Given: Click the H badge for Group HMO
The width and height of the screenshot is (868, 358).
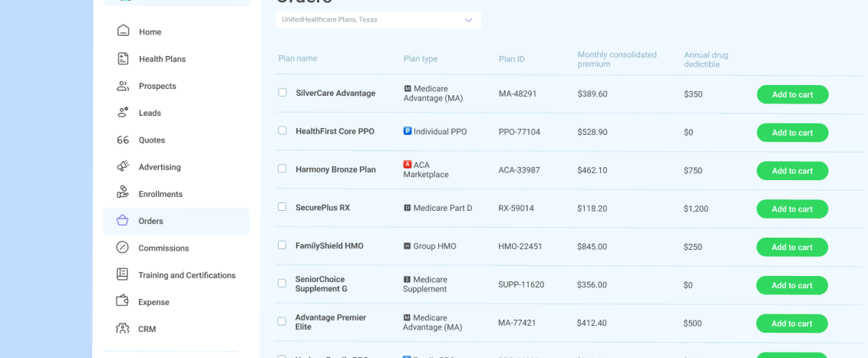Looking at the screenshot, I should [x=408, y=246].
